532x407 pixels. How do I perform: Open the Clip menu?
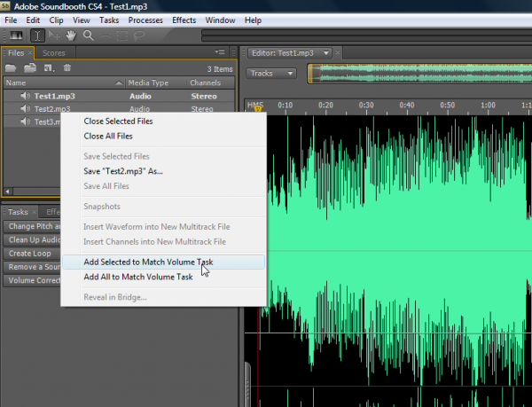click(56, 20)
